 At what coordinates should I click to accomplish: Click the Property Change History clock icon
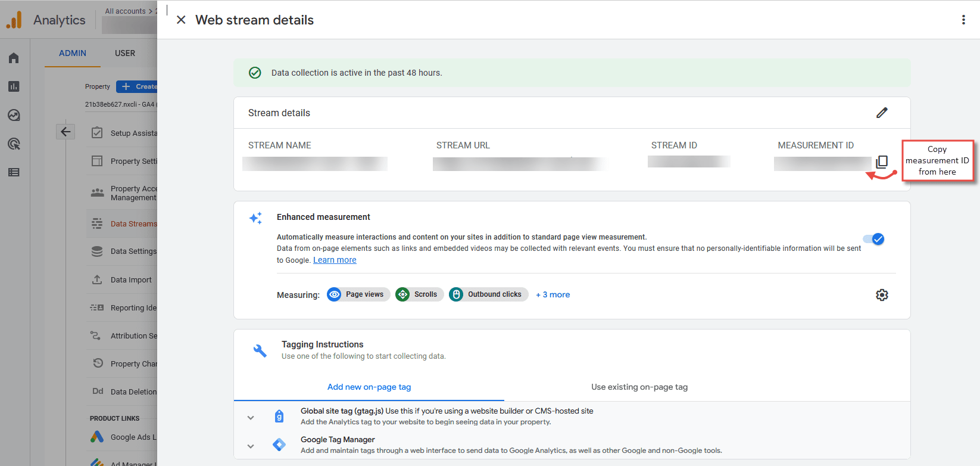(97, 364)
